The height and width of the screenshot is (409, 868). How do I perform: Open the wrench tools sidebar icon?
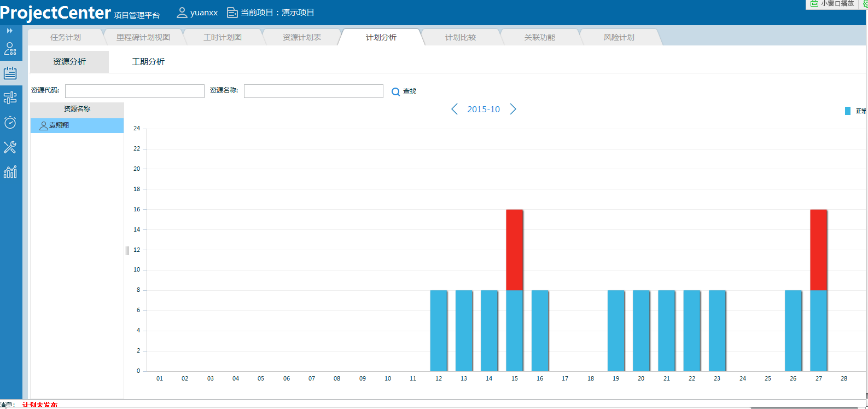10,147
